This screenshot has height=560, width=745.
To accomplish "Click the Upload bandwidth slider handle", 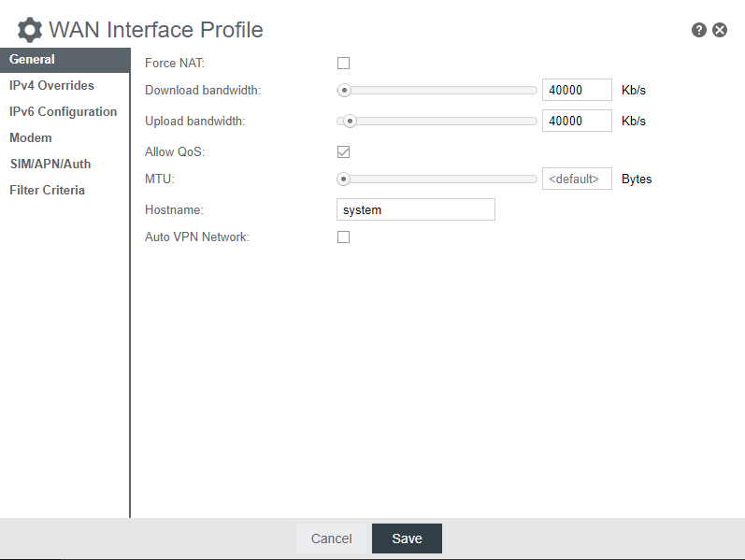I will coord(350,121).
